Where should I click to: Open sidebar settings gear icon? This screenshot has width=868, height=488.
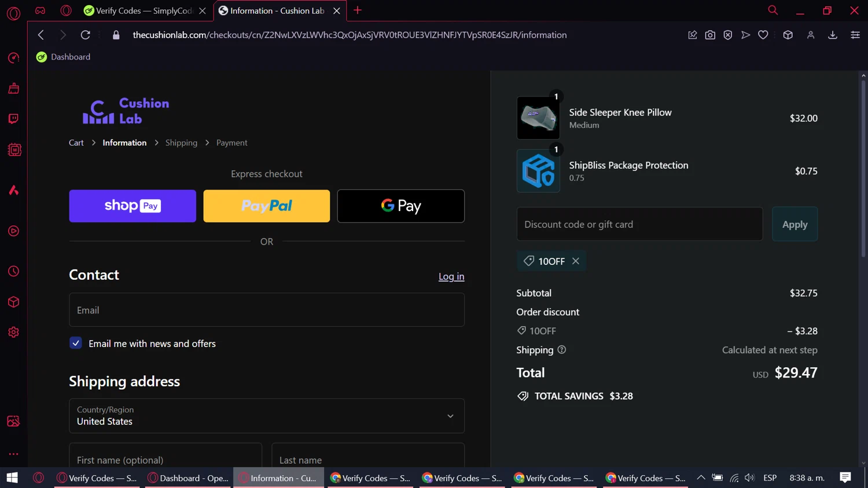point(13,332)
